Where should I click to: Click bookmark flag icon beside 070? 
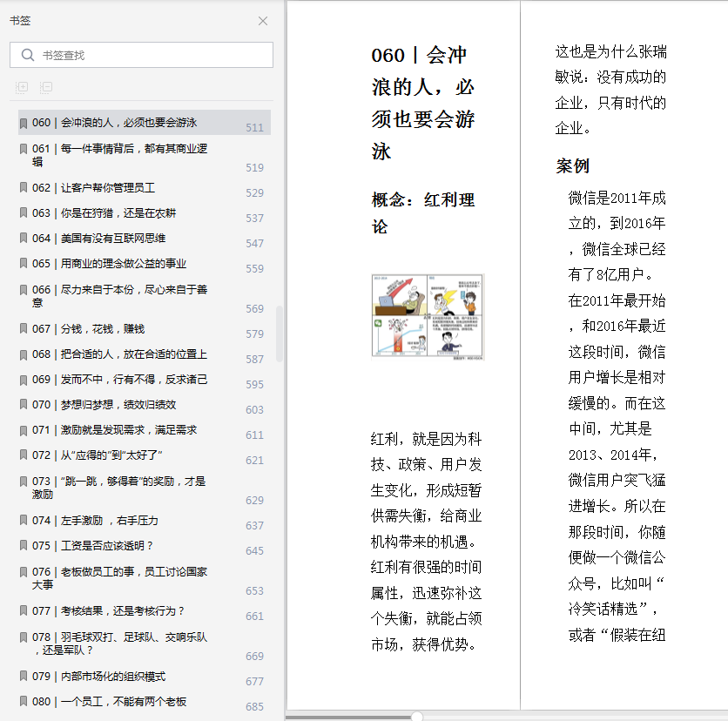point(24,404)
